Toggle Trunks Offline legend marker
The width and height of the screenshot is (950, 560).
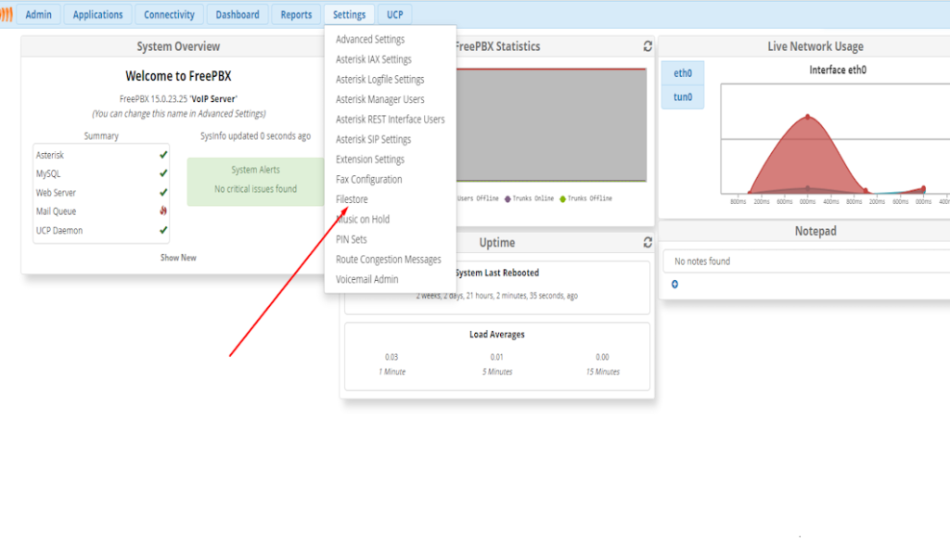[x=563, y=198]
